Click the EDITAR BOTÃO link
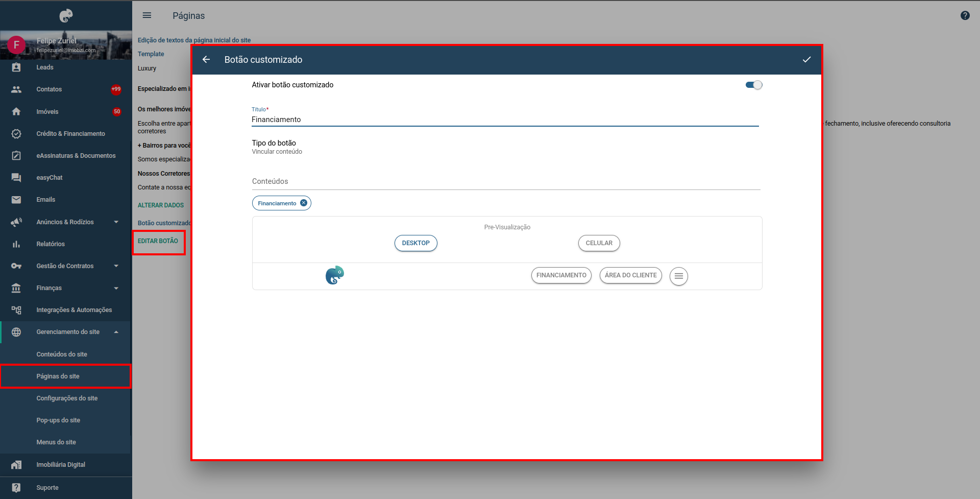The height and width of the screenshot is (499, 980). pyautogui.click(x=158, y=241)
